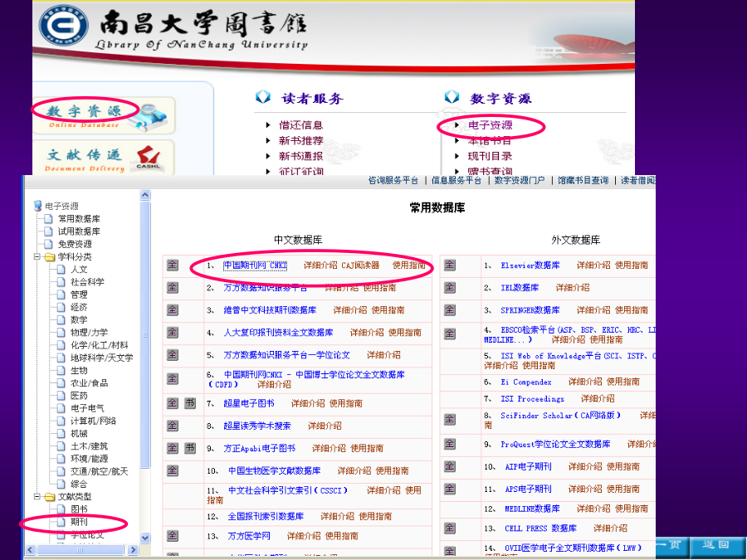Viewport: 747px width, 560px height.
Task: Select the 化学/化工/材料 subject node
Action: coord(100,345)
